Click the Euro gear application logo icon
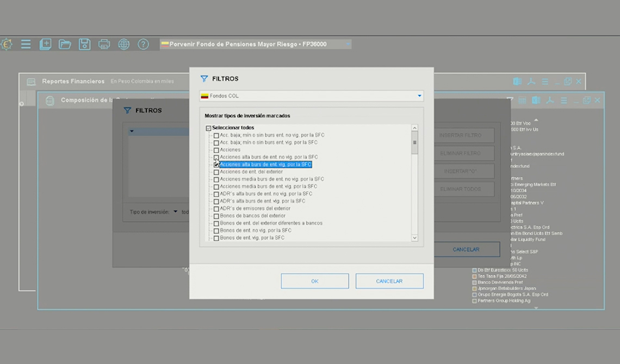620x364 pixels. [6, 44]
